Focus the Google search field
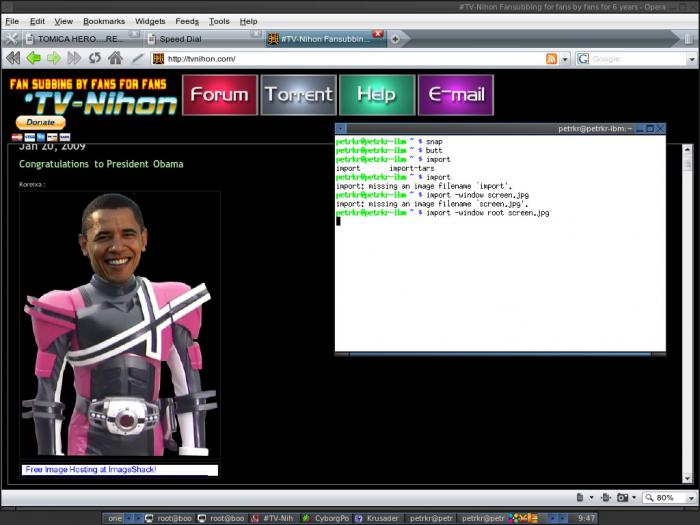This screenshot has width=700, height=525. click(638, 59)
